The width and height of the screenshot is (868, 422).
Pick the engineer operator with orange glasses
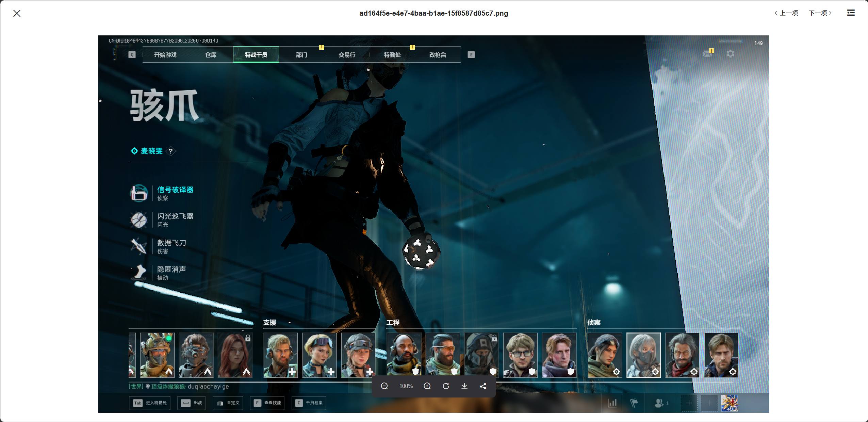coord(443,355)
